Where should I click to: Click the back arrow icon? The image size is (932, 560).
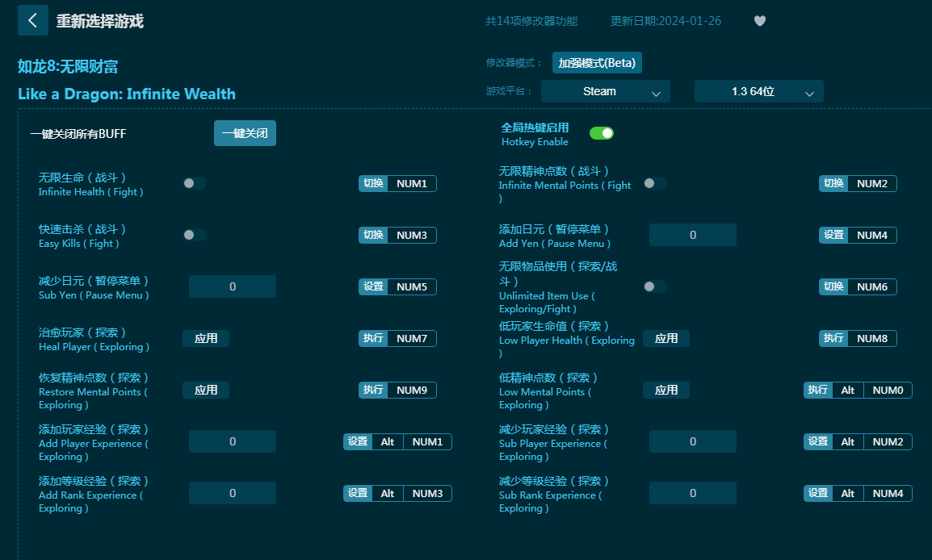click(32, 20)
